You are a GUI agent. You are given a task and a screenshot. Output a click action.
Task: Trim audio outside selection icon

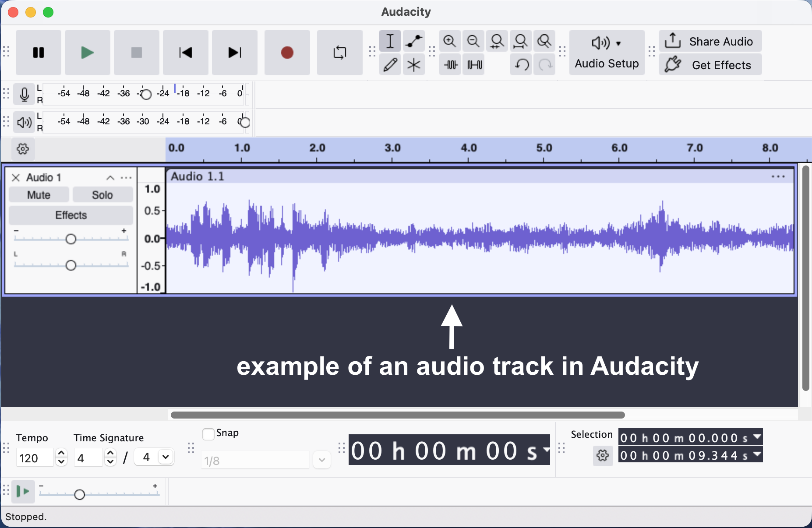pos(451,65)
